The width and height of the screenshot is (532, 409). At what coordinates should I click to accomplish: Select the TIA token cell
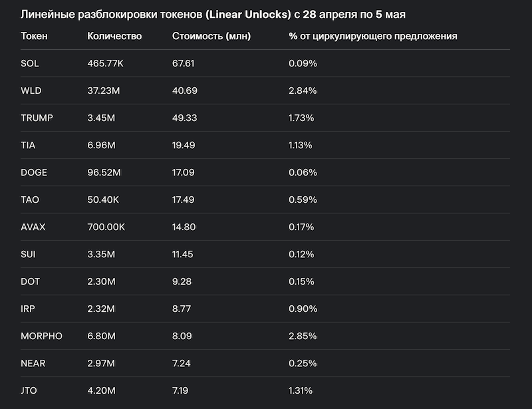[x=28, y=145]
